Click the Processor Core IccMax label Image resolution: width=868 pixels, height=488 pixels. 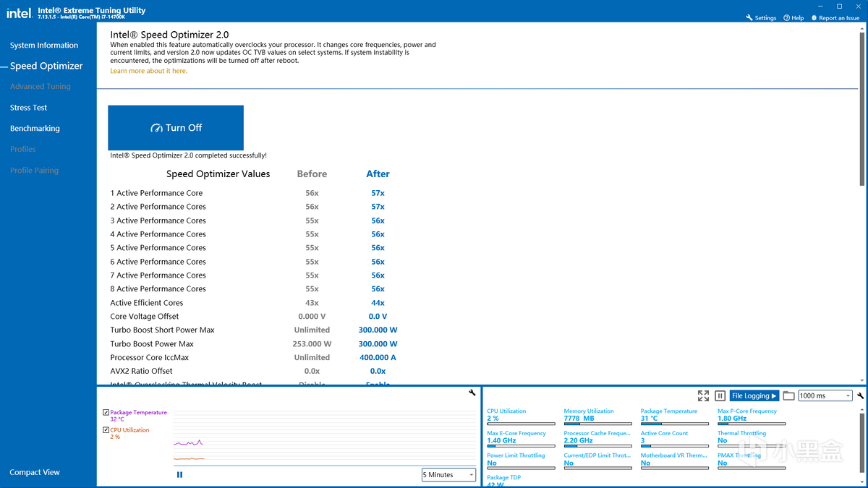(149, 358)
